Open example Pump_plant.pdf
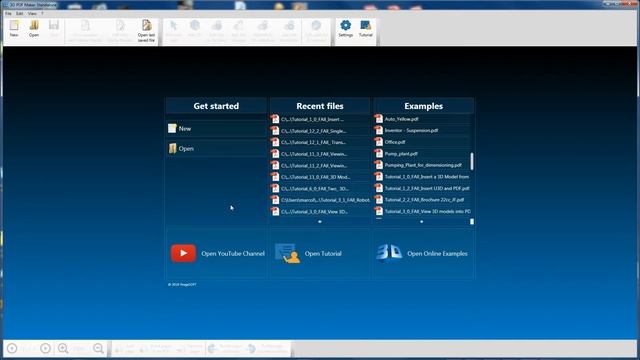 pos(422,154)
